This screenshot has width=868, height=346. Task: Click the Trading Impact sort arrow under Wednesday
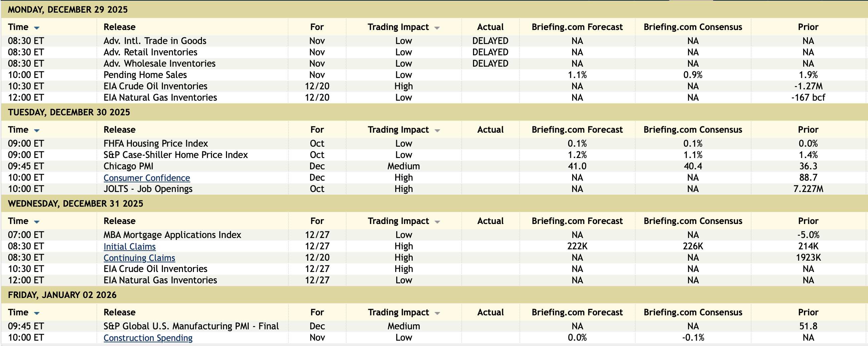pos(437,222)
